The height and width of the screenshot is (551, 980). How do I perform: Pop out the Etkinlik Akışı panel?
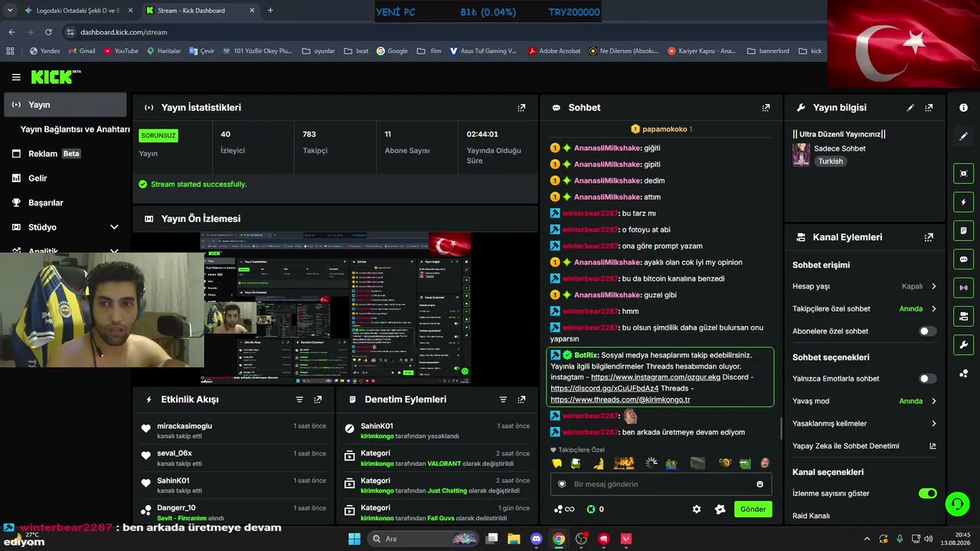(x=318, y=399)
